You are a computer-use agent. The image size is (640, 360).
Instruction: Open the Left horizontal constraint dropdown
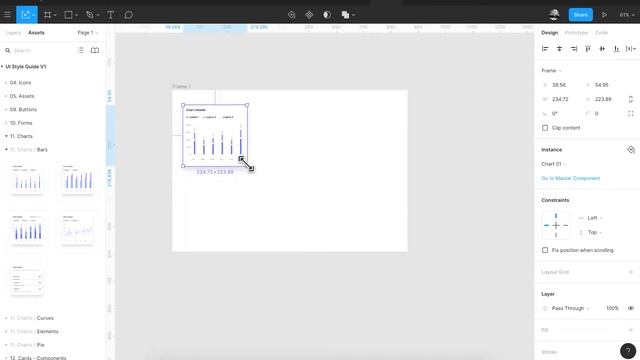coord(595,218)
